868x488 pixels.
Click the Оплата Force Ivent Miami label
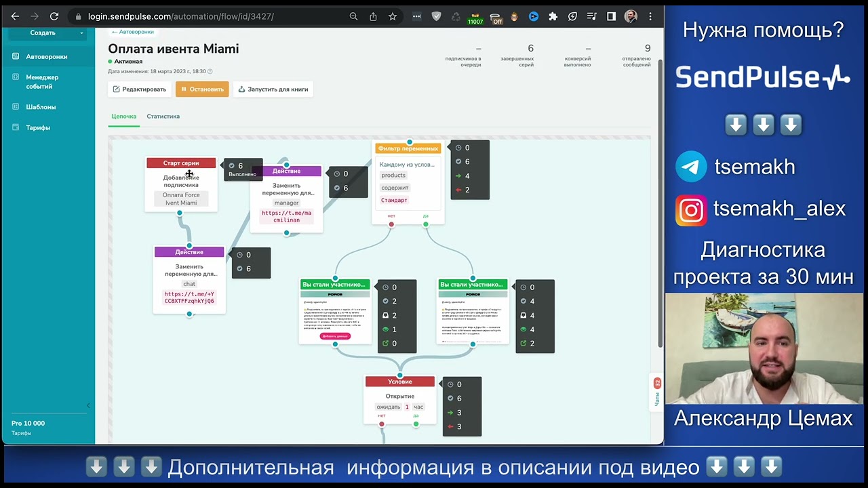pos(181,199)
